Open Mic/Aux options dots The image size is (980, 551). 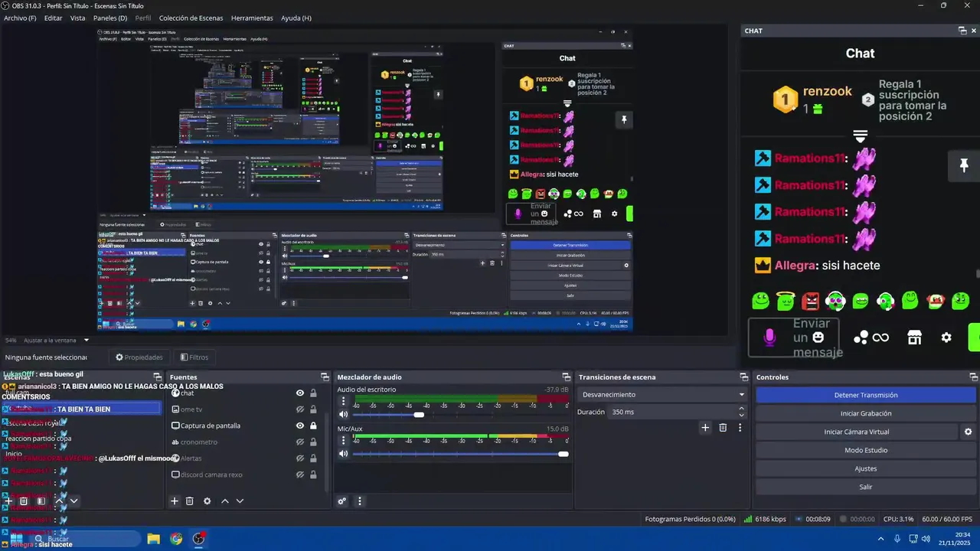(343, 440)
